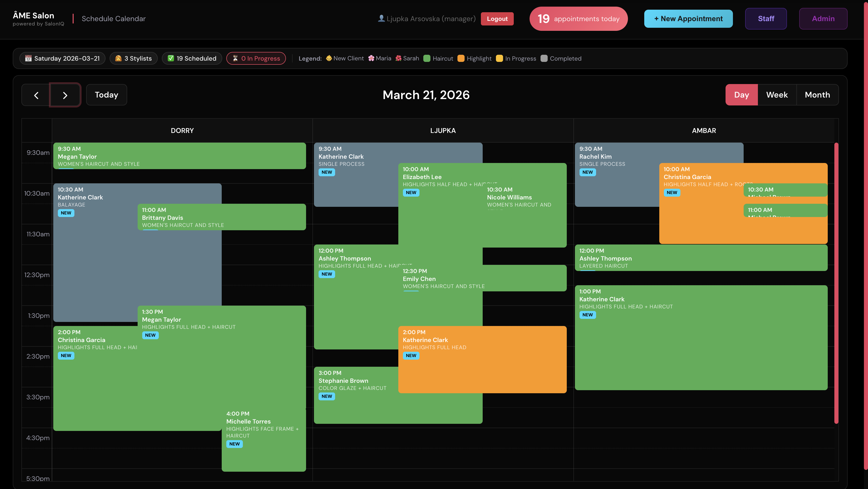Screen dimensions: 868x489
Task: Create a New Appointment
Action: [688, 19]
